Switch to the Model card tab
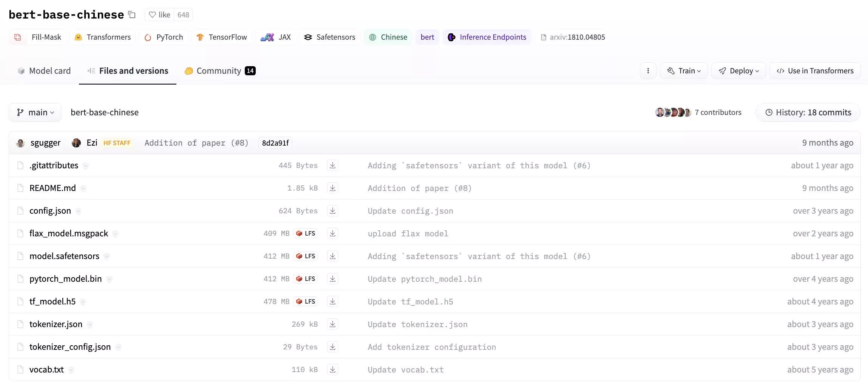Image resolution: width=868 pixels, height=388 pixels. (x=44, y=71)
